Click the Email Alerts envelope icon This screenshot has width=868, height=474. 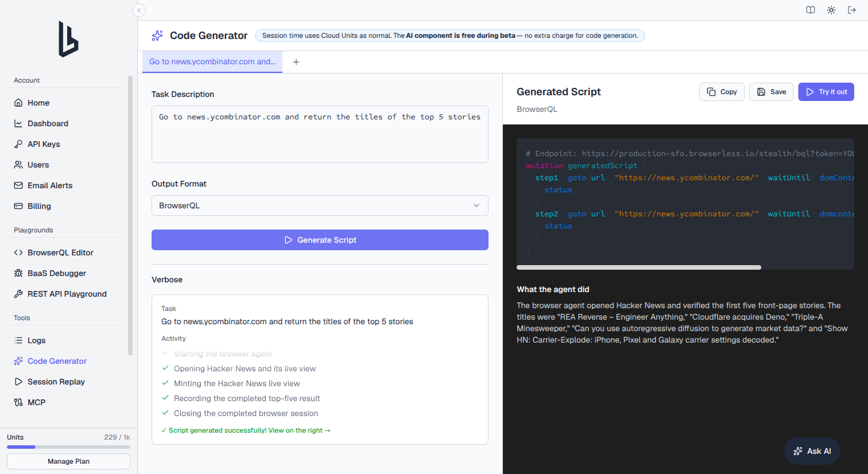click(18, 185)
